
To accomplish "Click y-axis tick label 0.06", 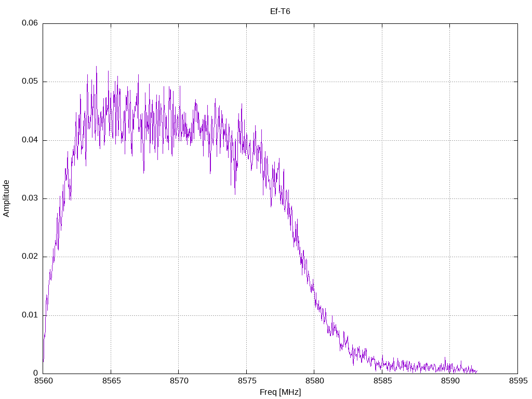I will tap(30, 23).
